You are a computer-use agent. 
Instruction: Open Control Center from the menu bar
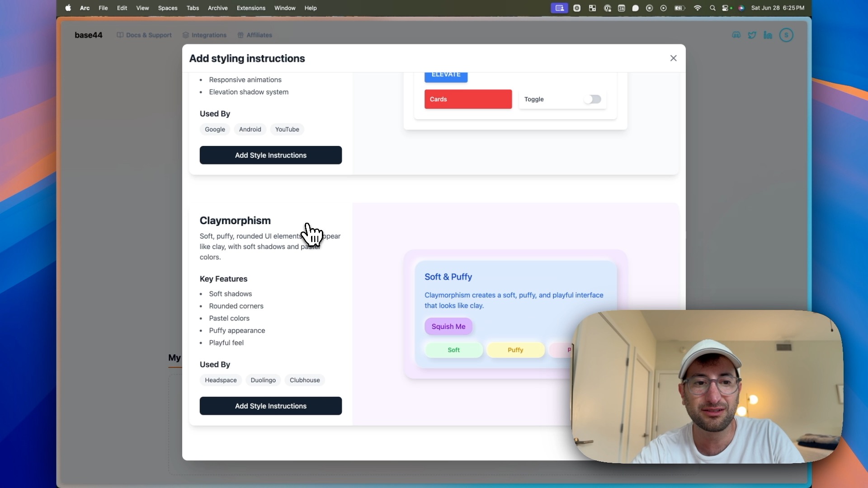(x=726, y=8)
